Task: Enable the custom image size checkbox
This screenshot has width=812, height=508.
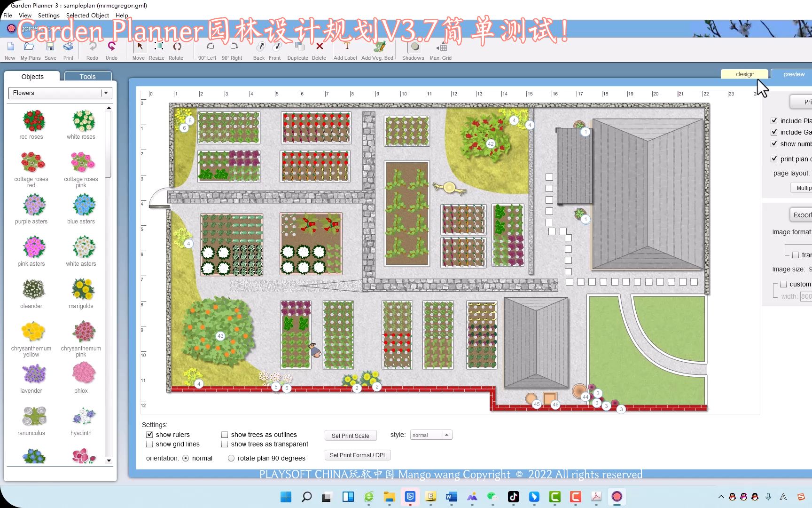Action: [x=783, y=284]
